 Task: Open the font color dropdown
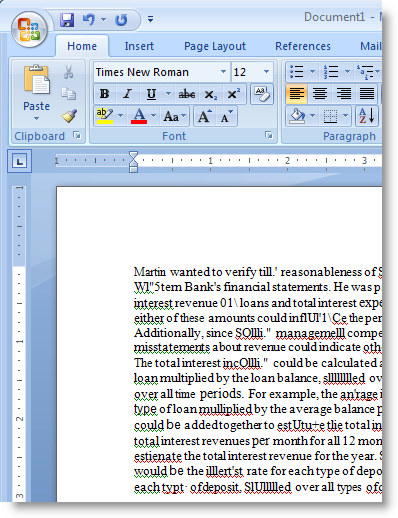click(x=154, y=116)
